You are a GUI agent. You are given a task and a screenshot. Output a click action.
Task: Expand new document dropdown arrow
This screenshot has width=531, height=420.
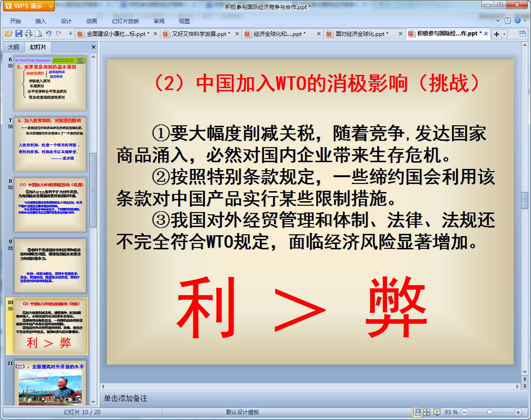tap(504, 34)
